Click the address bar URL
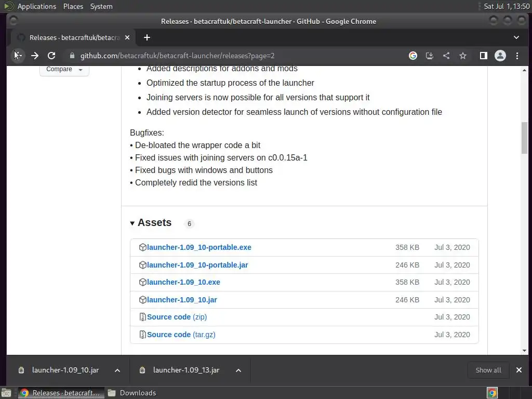The image size is (532, 399). pos(177,56)
